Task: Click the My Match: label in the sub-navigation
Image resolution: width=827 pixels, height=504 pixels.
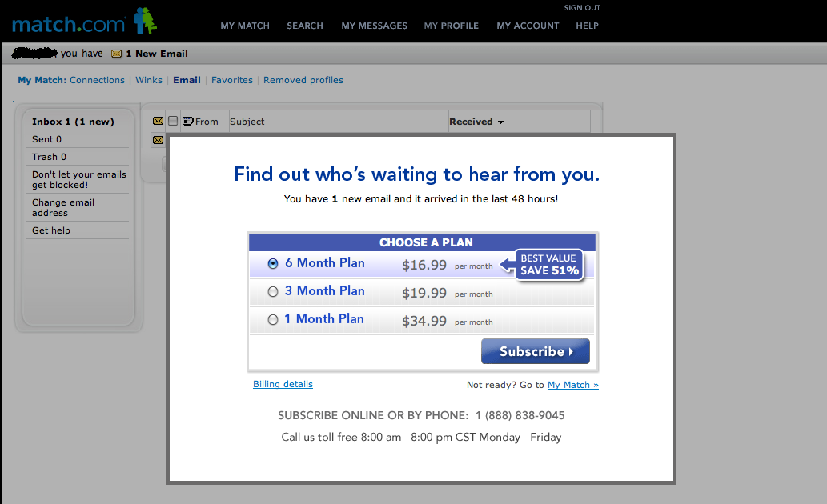Action: tap(42, 80)
